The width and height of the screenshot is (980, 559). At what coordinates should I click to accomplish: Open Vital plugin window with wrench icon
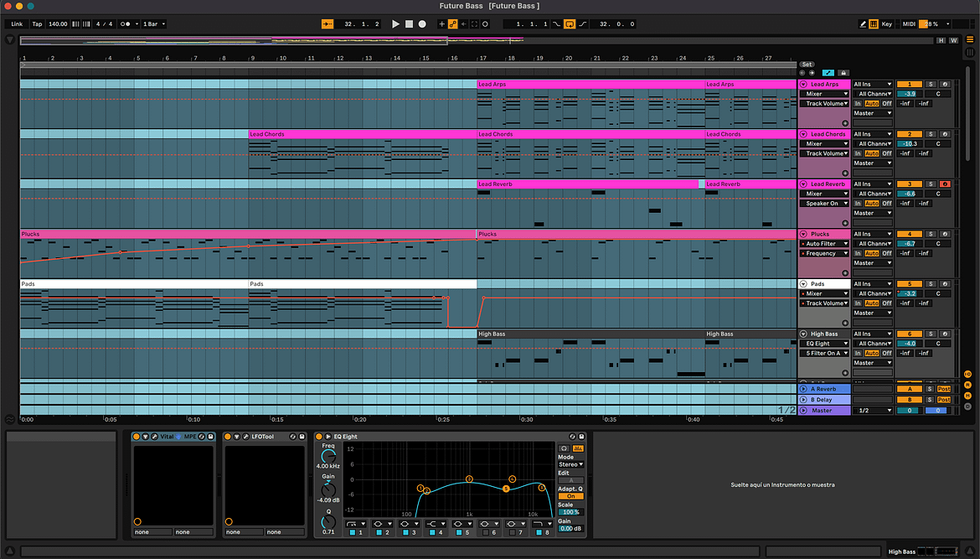point(154,437)
